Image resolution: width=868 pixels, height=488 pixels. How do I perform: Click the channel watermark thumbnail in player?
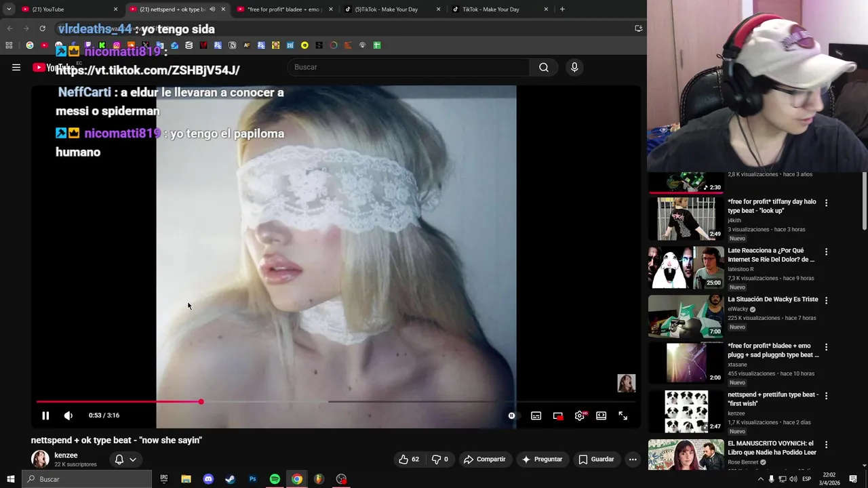tap(626, 383)
